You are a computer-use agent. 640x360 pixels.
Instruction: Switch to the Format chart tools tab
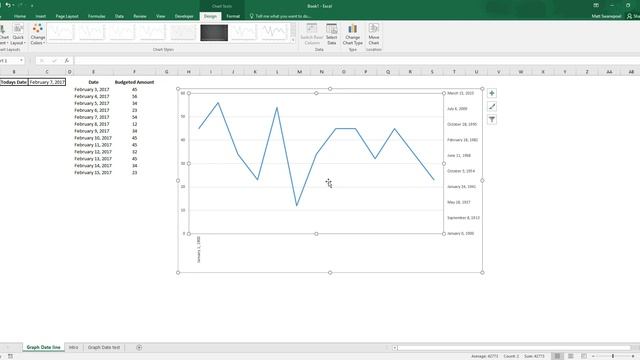click(233, 16)
